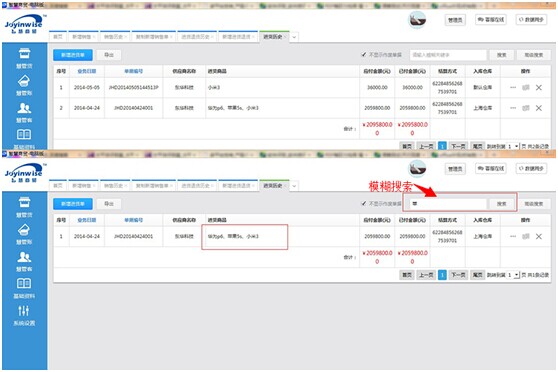Expand tab overflow chevron in lower window

[x=294, y=185]
